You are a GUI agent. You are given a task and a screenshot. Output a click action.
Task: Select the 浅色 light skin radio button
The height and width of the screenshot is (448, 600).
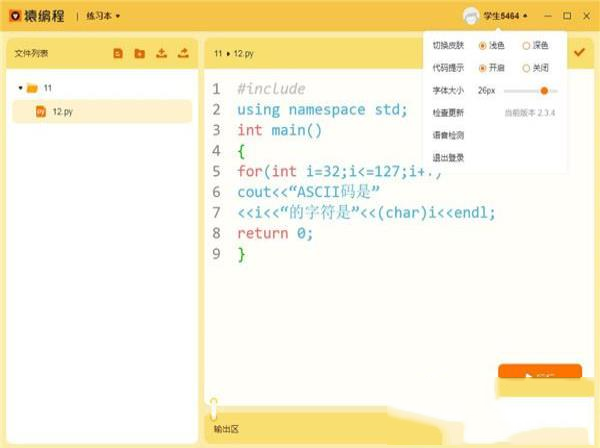click(483, 45)
